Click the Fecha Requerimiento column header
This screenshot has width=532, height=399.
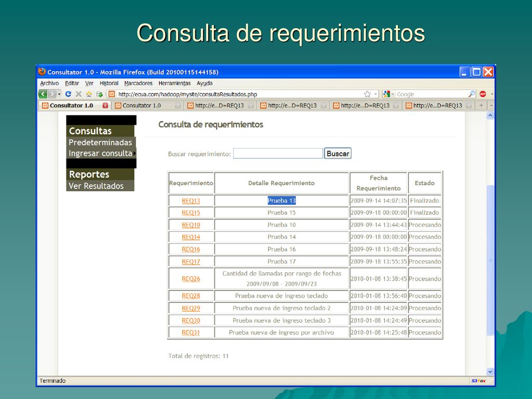tap(378, 183)
